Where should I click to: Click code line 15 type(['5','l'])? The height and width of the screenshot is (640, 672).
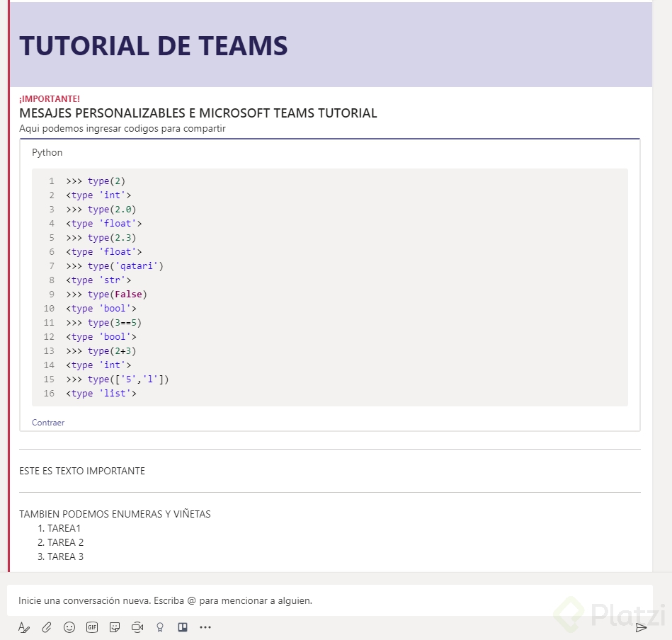118,379
